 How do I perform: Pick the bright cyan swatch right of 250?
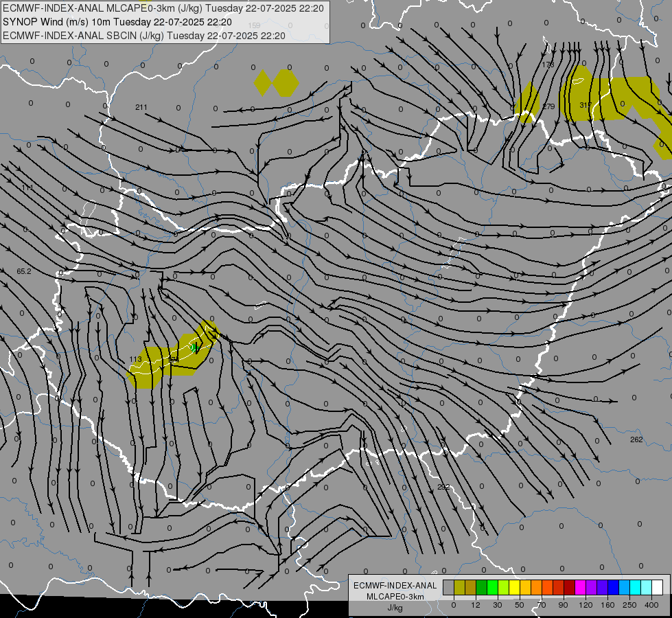635,587
